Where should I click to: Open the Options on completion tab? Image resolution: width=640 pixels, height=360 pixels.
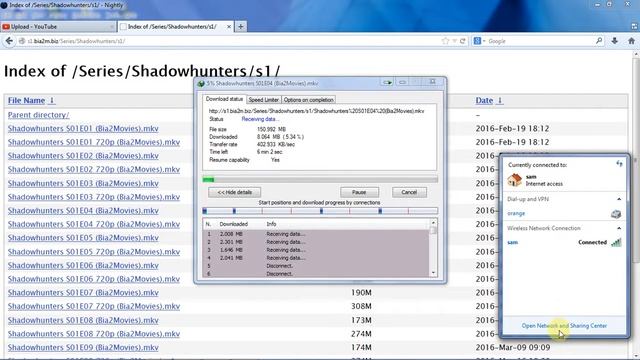click(309, 100)
